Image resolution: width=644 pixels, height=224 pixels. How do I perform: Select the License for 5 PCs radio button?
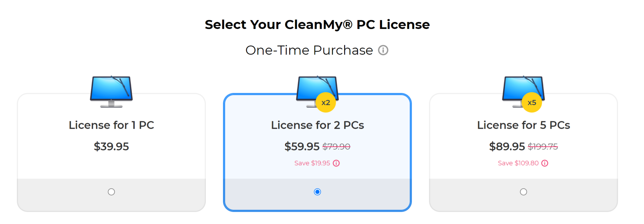pos(523,192)
